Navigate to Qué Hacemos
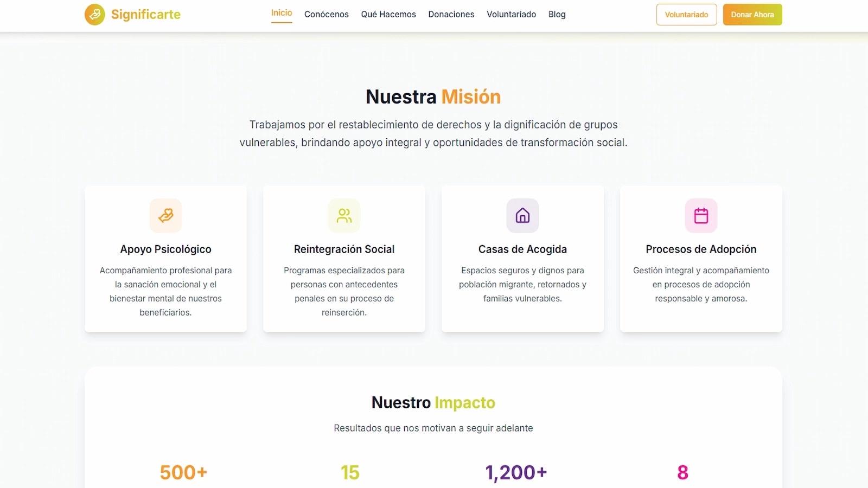Screen dimensions: 868x488 [388, 15]
